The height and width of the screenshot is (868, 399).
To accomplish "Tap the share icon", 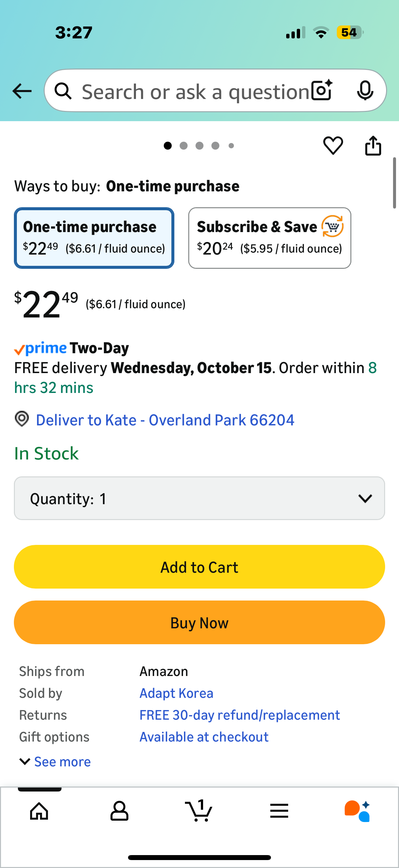I will click(373, 146).
